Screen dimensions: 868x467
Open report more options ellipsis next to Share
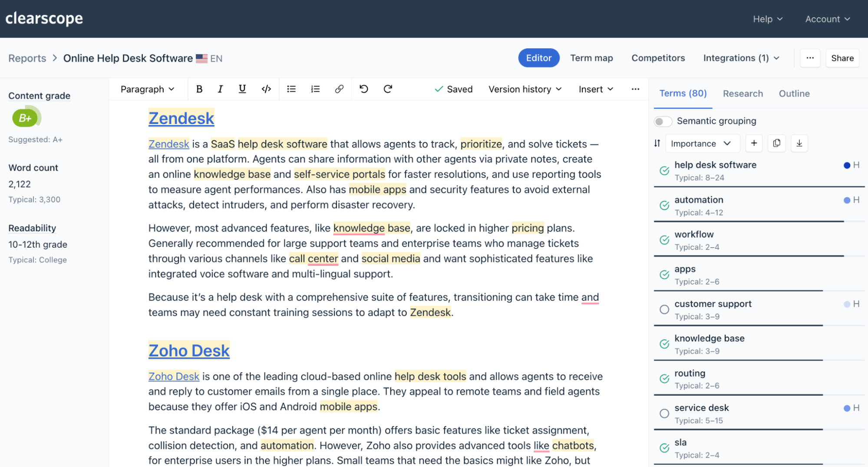click(810, 58)
